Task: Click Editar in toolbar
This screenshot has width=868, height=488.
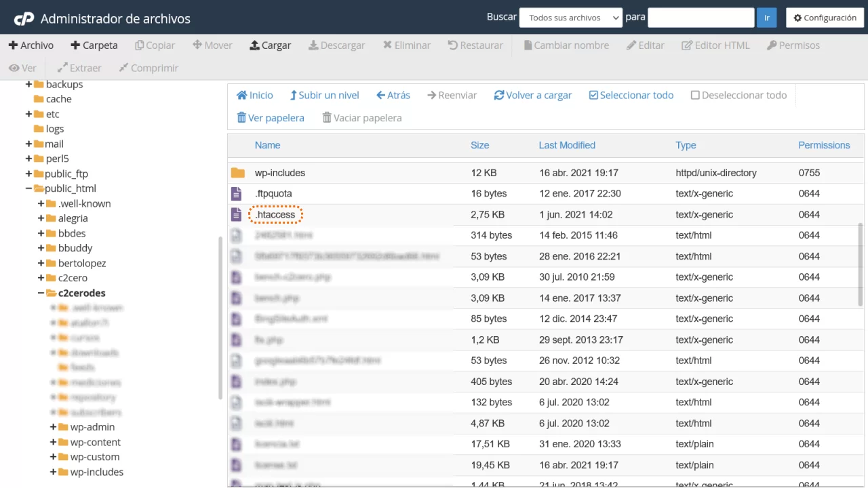Action: [646, 45]
